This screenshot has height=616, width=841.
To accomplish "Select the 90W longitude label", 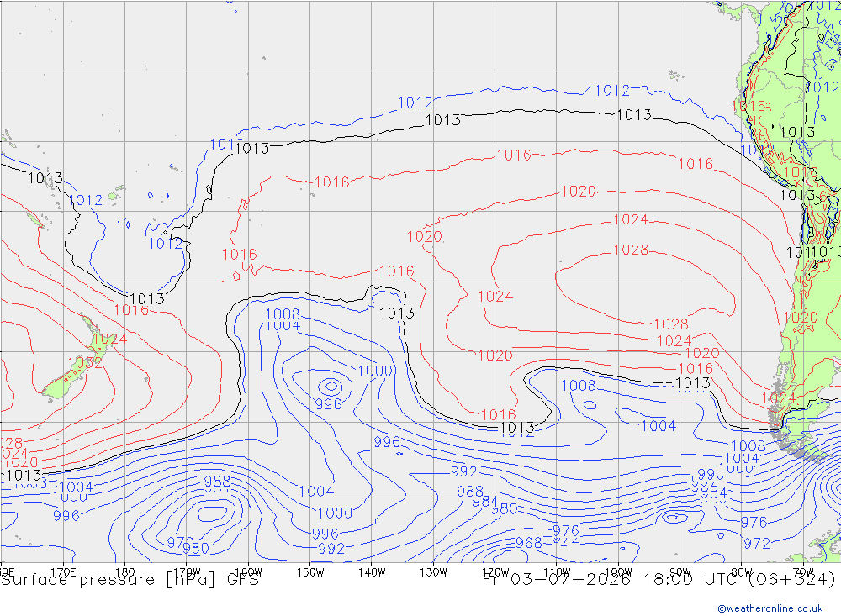I will pos(680,572).
